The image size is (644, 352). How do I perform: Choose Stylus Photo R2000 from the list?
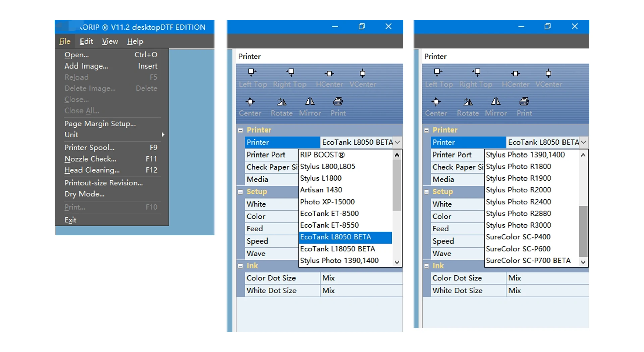tap(532, 190)
